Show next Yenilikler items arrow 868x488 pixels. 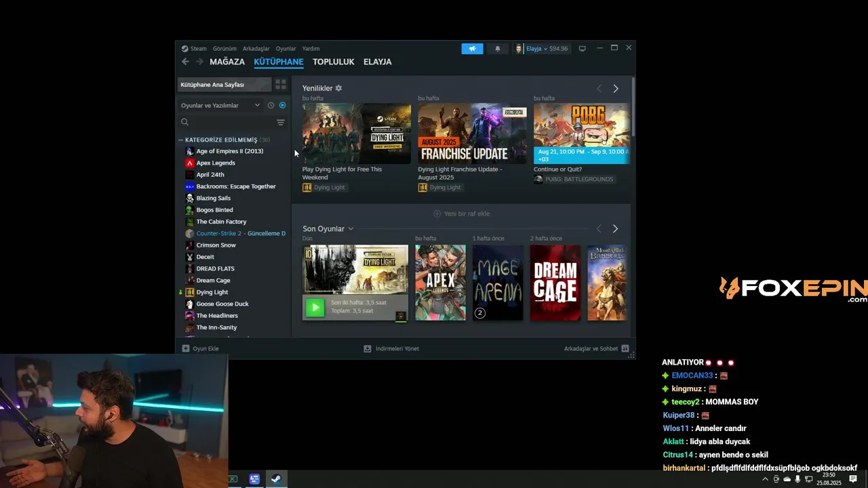[x=616, y=89]
